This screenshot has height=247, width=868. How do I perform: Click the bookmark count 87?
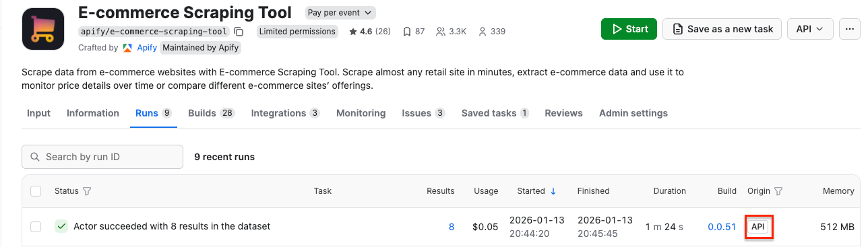(x=413, y=32)
